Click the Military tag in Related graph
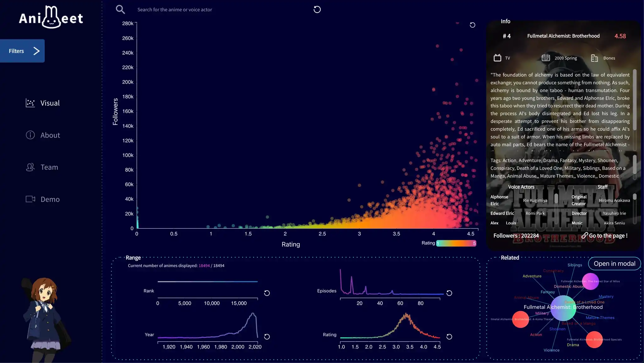The height and width of the screenshot is (363, 644). pyautogui.click(x=542, y=314)
